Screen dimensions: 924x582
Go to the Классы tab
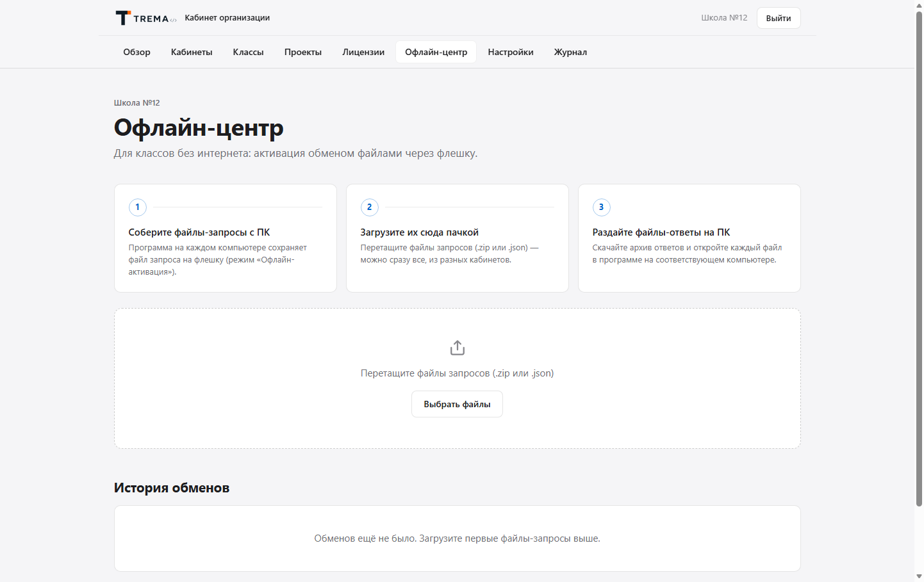(x=248, y=52)
